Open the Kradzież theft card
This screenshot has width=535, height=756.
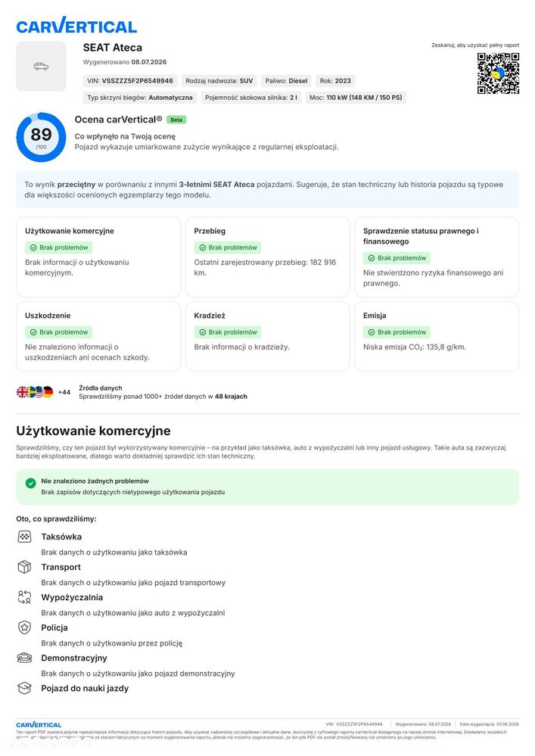[x=268, y=337]
